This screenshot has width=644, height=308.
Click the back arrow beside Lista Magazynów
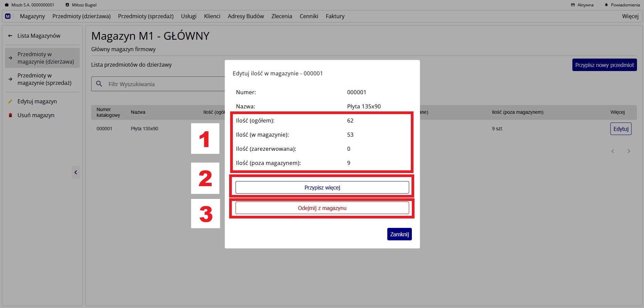[10, 36]
